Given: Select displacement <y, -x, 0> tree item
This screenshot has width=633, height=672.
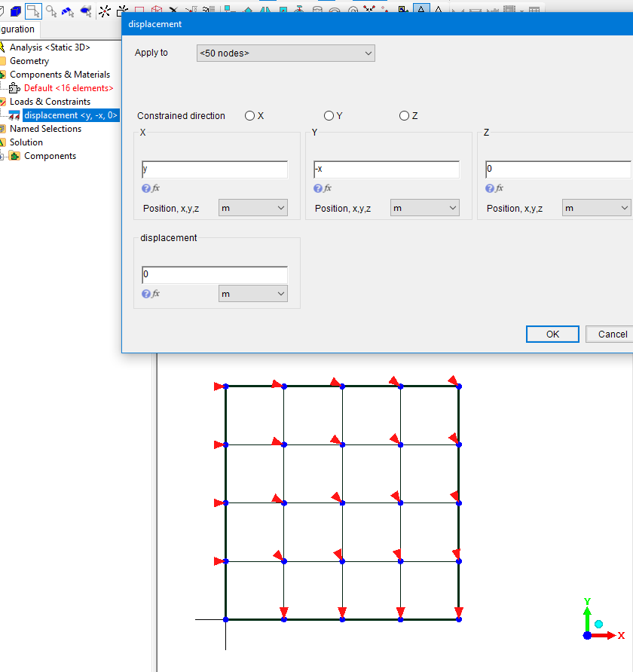Looking at the screenshot, I should pyautogui.click(x=71, y=115).
